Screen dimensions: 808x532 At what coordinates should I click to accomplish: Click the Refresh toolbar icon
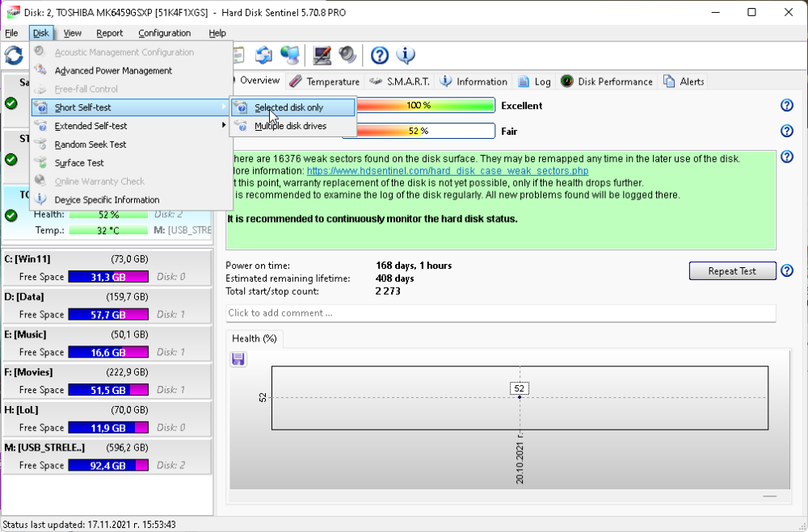click(x=14, y=55)
